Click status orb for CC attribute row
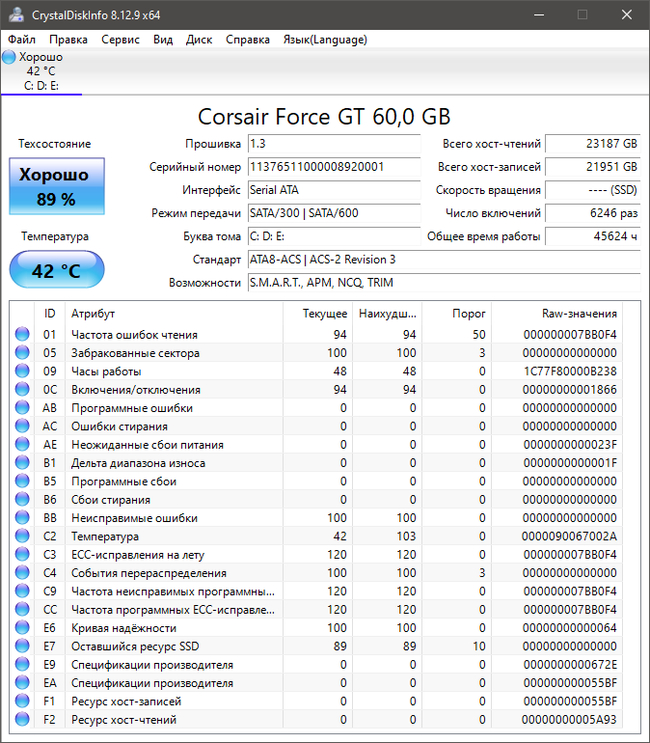The height and width of the screenshot is (743, 650). (22, 609)
